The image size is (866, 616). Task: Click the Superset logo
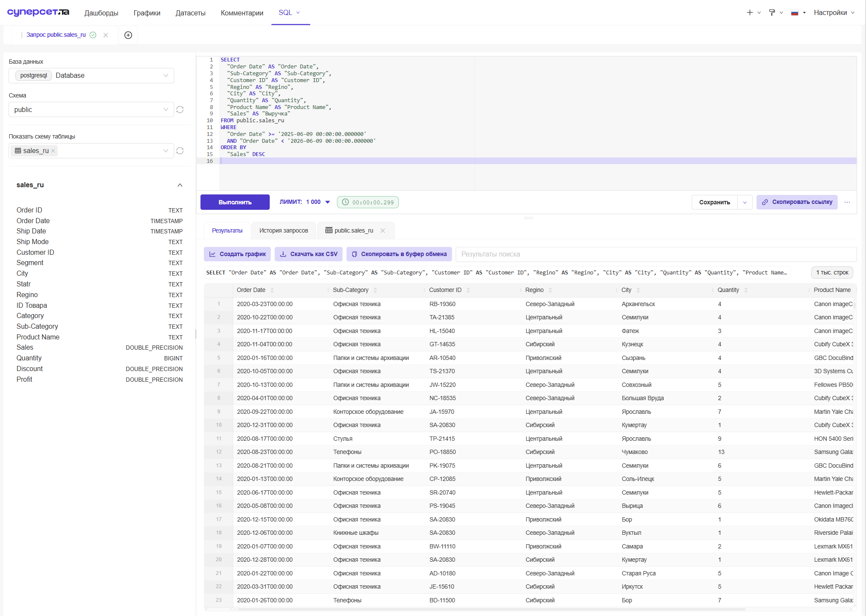tap(38, 12)
